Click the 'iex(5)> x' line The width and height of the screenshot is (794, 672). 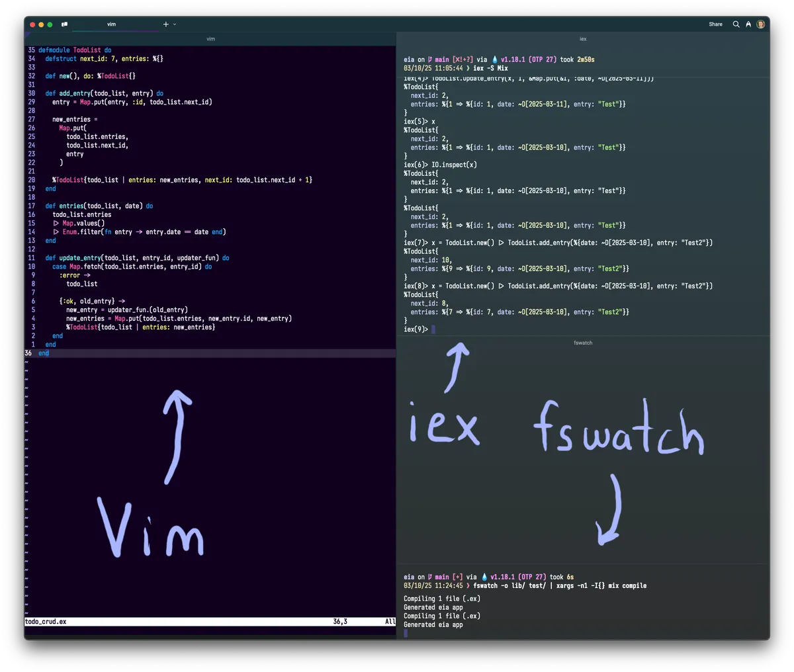coord(419,122)
